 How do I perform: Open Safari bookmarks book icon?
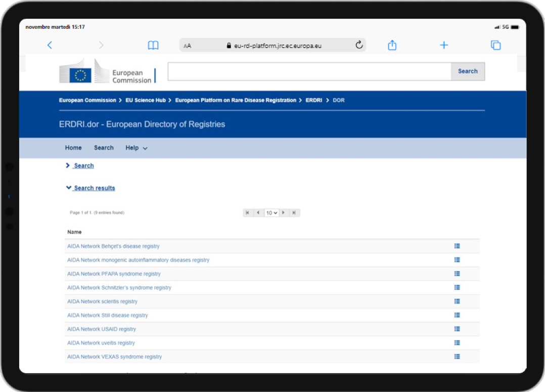(x=153, y=45)
